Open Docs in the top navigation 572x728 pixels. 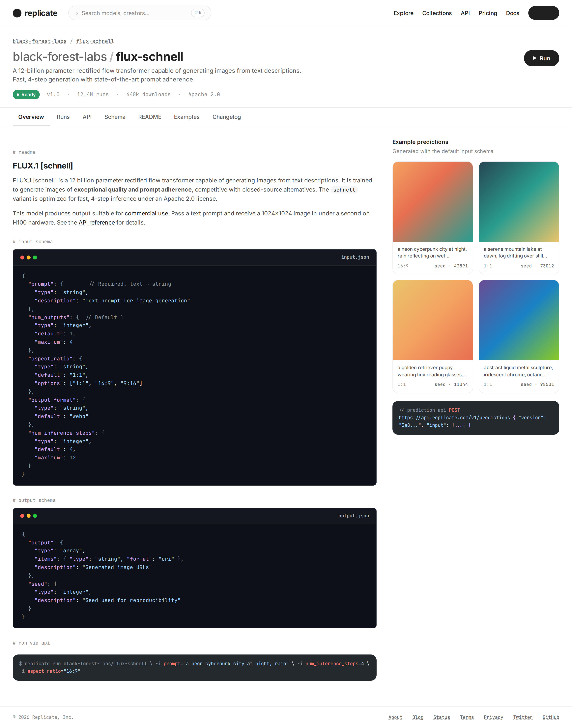pyautogui.click(x=512, y=13)
